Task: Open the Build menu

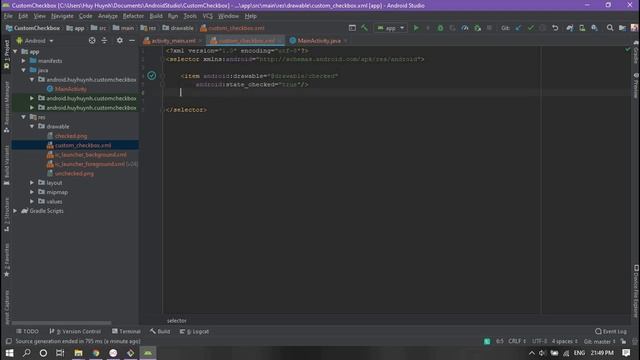Action: pos(156,16)
